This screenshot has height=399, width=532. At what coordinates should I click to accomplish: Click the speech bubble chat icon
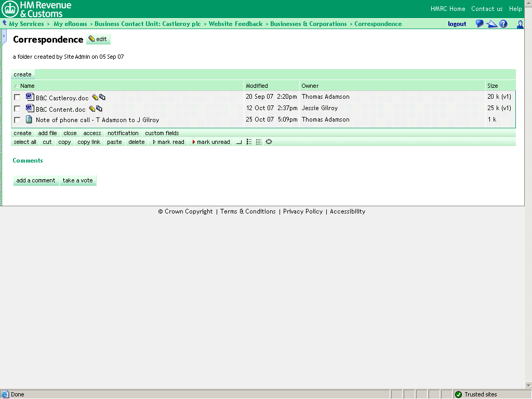[480, 24]
